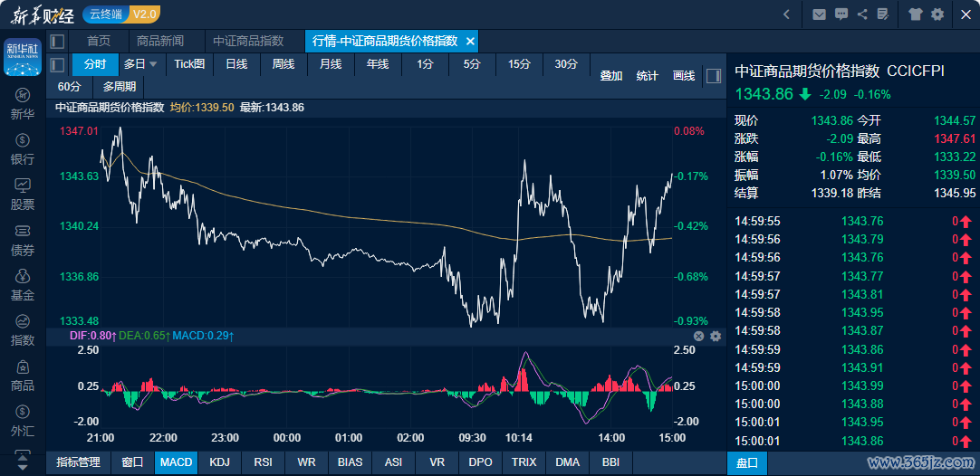The height and width of the screenshot is (476, 980).
Task: Select the DMA indicator
Action: (x=568, y=462)
